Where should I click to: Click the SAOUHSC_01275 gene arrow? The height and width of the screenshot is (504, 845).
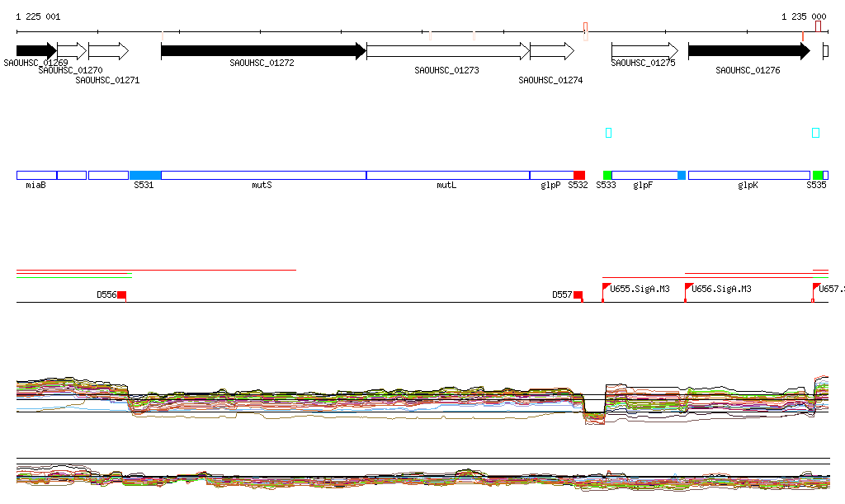(644, 51)
